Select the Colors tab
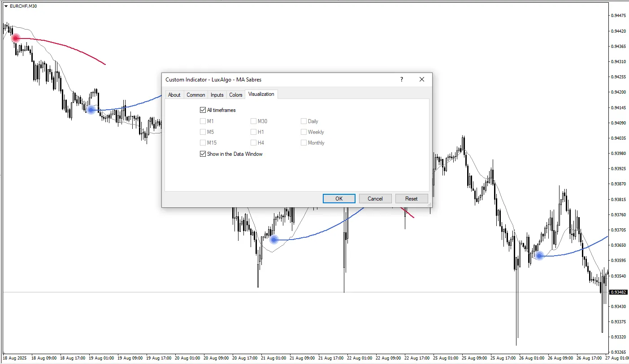 coord(236,95)
